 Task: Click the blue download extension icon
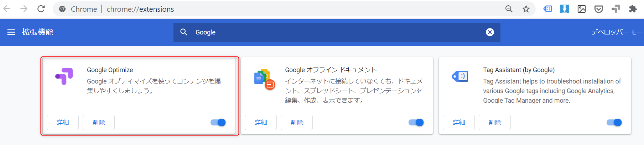[x=565, y=9]
